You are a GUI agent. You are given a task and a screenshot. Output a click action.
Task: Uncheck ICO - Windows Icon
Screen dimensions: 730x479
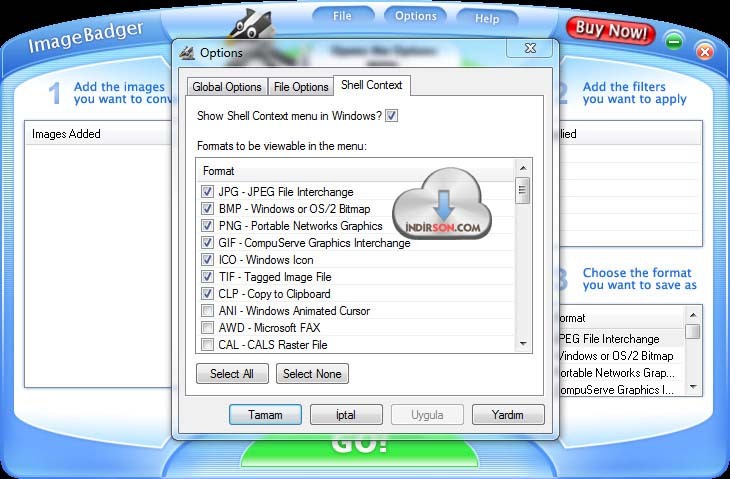(207, 260)
